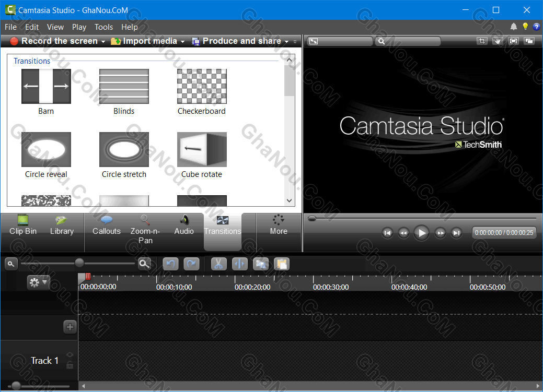Choose the Circle stretch transition
Image resolution: width=543 pixels, height=392 pixels.
click(x=124, y=149)
